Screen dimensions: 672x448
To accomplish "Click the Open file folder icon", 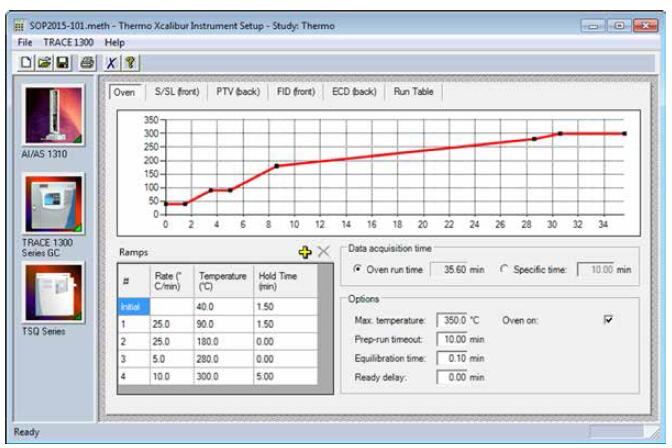I will pyautogui.click(x=44, y=62).
